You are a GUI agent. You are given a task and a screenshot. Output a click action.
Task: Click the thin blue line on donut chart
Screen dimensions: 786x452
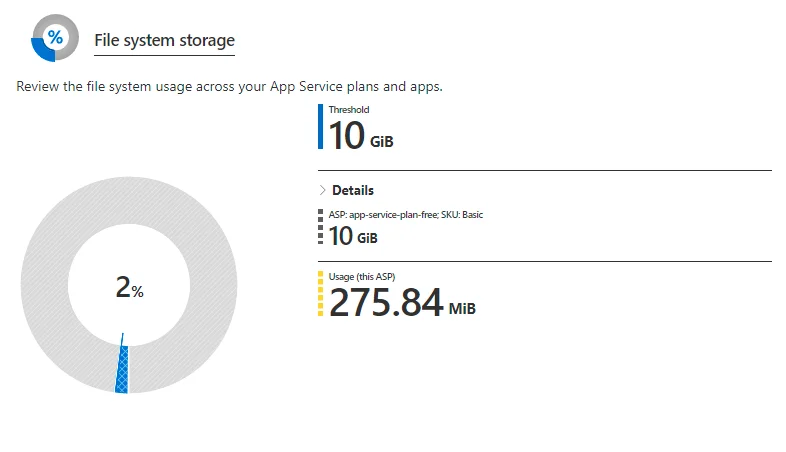[x=122, y=340]
